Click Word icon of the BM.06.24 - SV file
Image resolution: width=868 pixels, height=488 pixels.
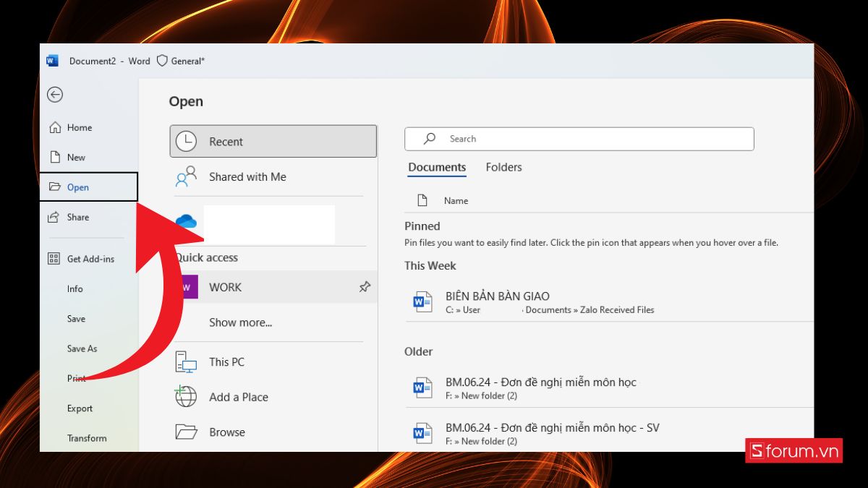(422, 434)
